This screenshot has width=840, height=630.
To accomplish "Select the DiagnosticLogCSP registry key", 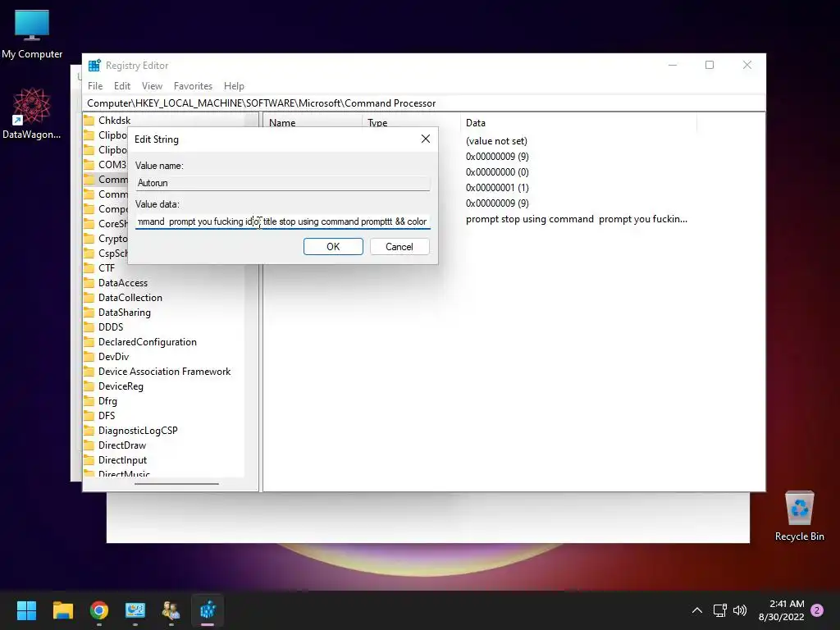I will [138, 430].
